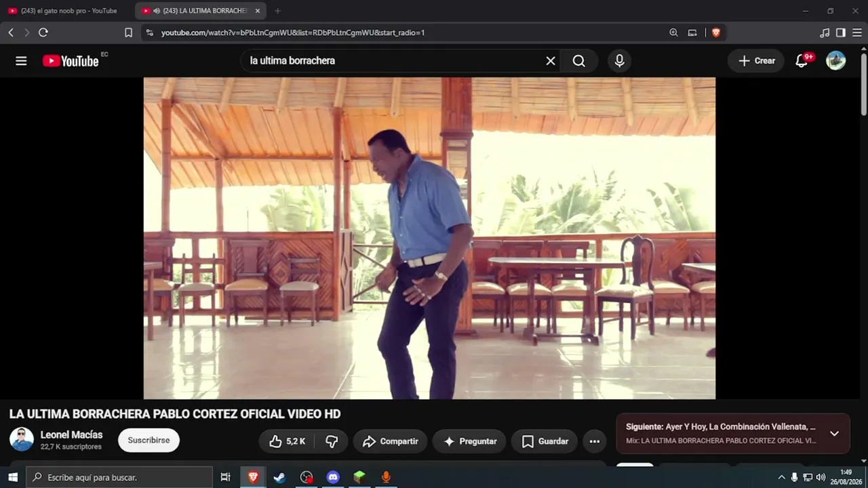Screen dimensions: 868x488
Task: Dislike the video
Action: click(332, 441)
